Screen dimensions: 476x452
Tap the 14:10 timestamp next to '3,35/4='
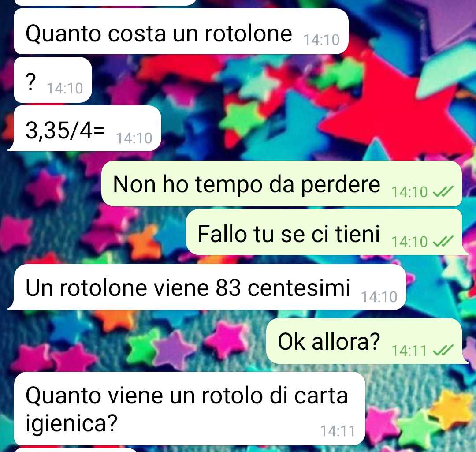click(134, 138)
